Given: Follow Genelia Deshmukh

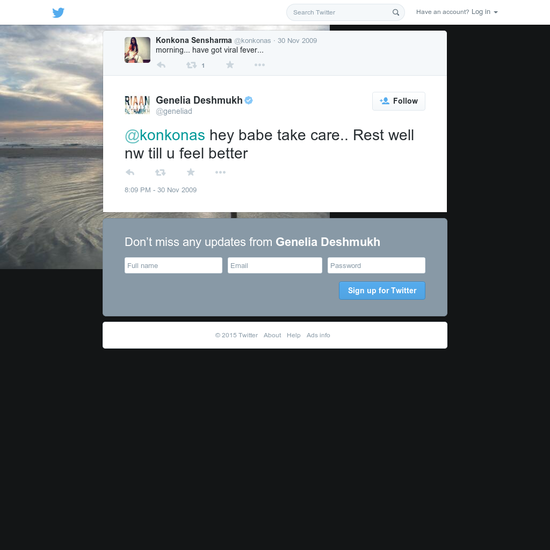Looking at the screenshot, I should pyautogui.click(x=398, y=101).
